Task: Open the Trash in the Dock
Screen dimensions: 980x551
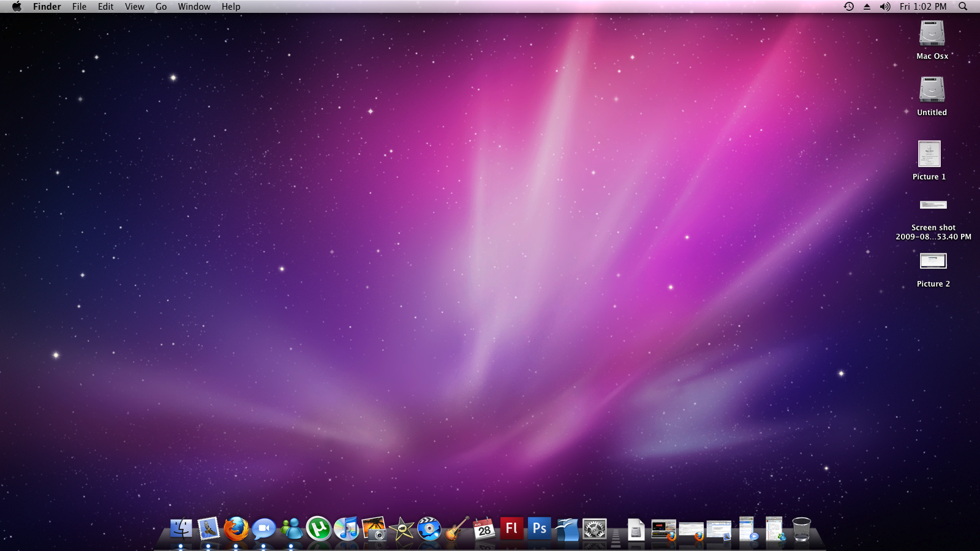Action: [x=801, y=530]
